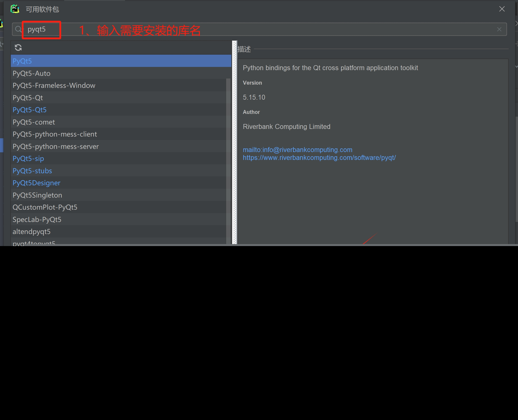
Task: Select PyQt5-Frameless-Window package
Action: pyautogui.click(x=119, y=85)
